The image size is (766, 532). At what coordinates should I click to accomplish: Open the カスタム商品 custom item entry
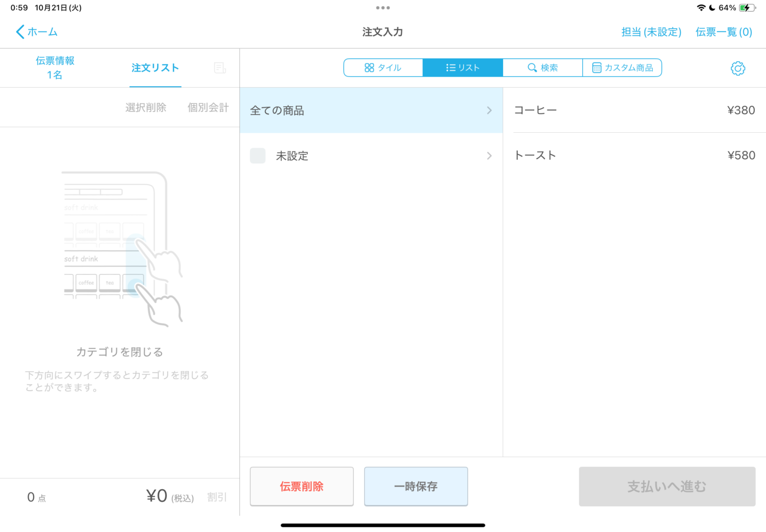[x=622, y=68]
